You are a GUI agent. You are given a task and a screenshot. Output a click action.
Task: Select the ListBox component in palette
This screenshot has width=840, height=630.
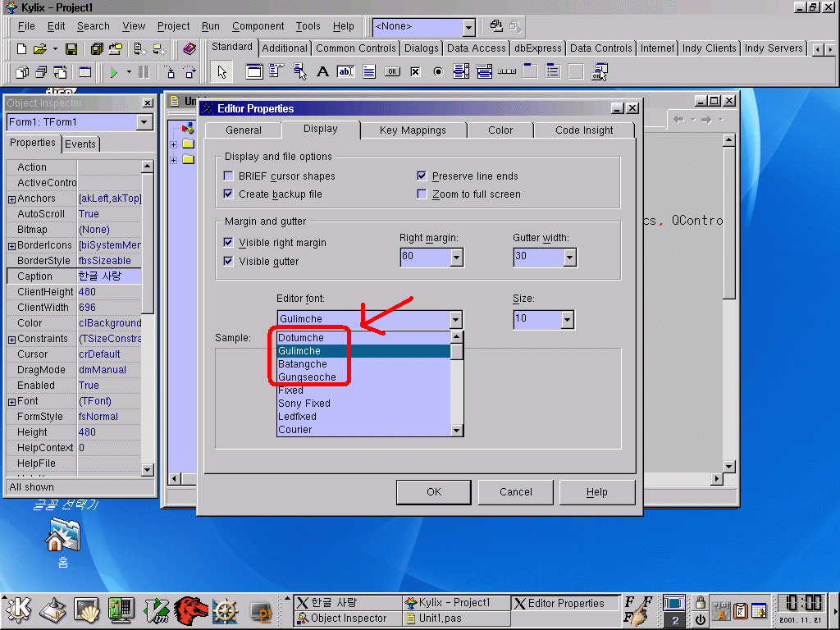pyautogui.click(x=461, y=71)
